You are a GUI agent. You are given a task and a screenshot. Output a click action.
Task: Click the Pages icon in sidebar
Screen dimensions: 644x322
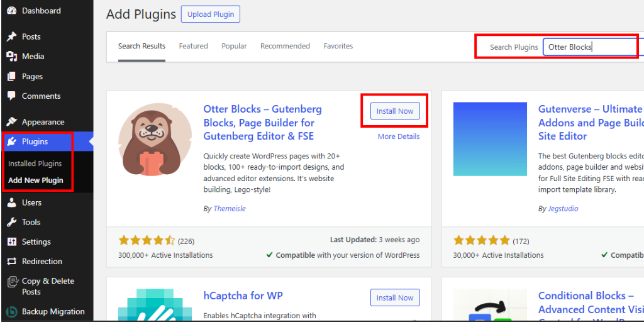click(11, 76)
